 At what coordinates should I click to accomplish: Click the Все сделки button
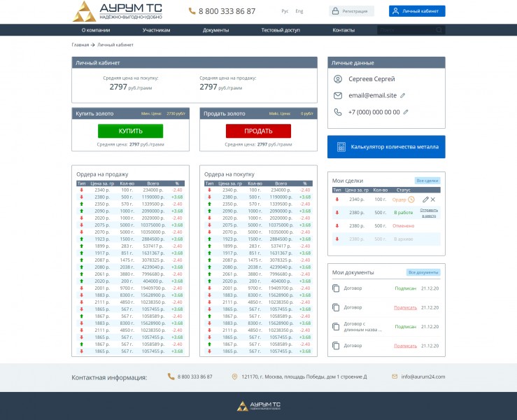427,181
